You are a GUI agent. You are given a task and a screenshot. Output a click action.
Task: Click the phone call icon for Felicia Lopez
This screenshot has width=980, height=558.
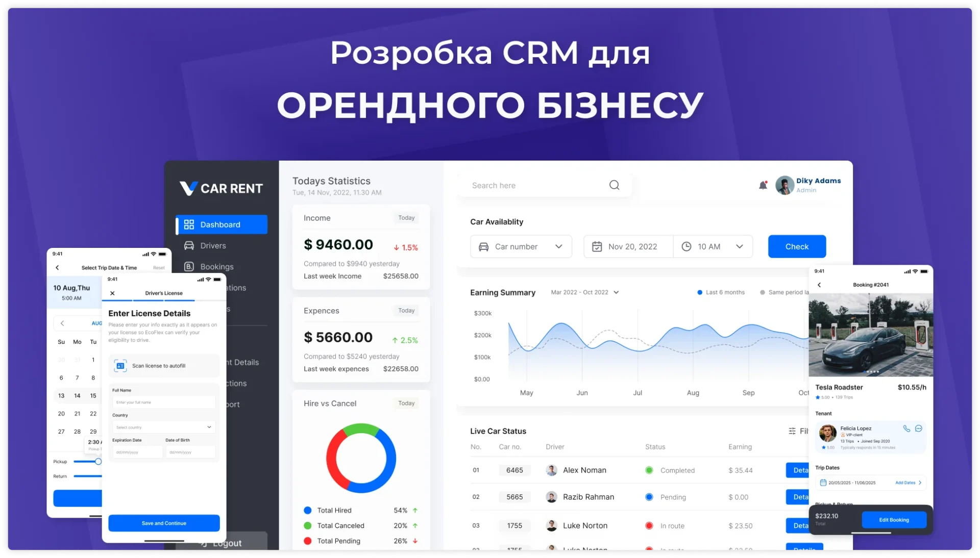coord(906,428)
